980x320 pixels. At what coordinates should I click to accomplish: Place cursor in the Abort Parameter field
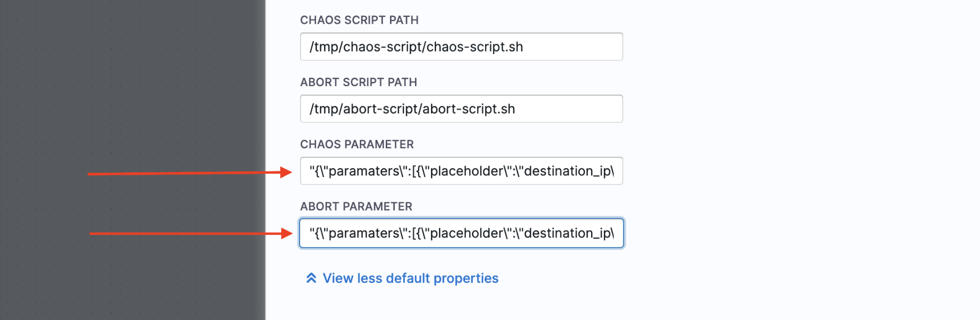pos(461,233)
